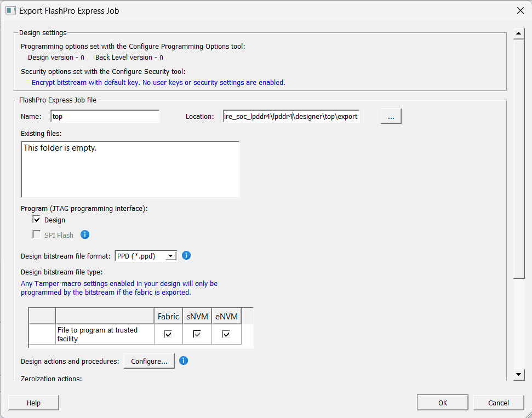Open the PPD bitstream format dropdown

pyautogui.click(x=171, y=256)
